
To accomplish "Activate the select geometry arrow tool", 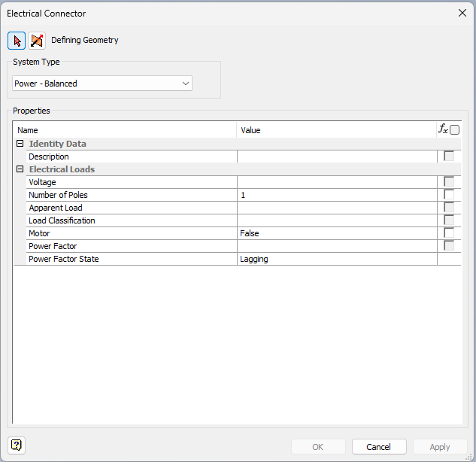I will click(17, 41).
